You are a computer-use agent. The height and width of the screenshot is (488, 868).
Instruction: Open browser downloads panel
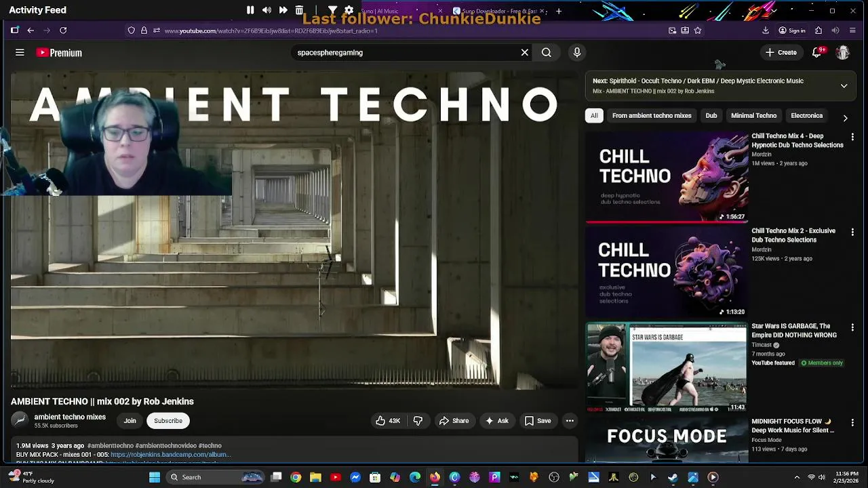pos(766,30)
